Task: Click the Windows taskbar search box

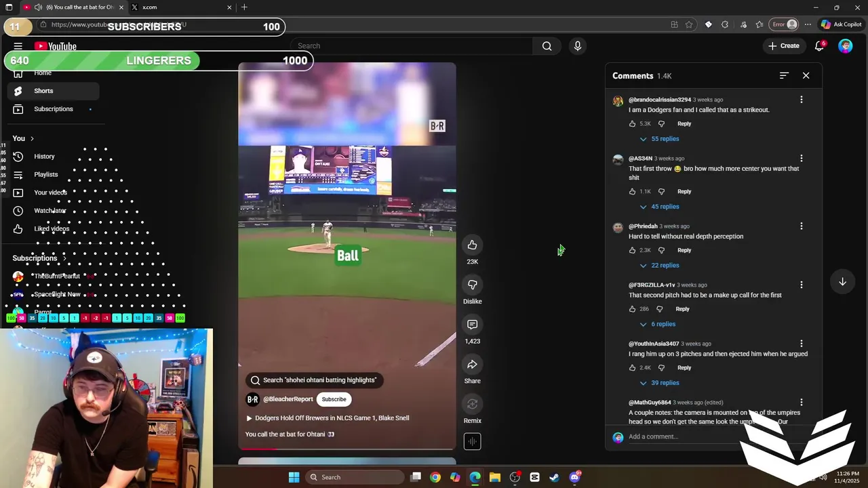Action: pyautogui.click(x=353, y=477)
